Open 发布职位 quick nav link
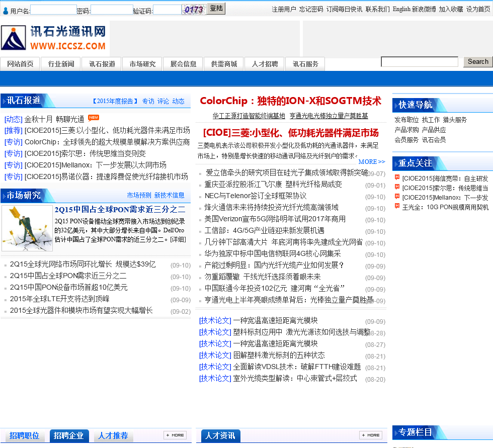 (406, 120)
